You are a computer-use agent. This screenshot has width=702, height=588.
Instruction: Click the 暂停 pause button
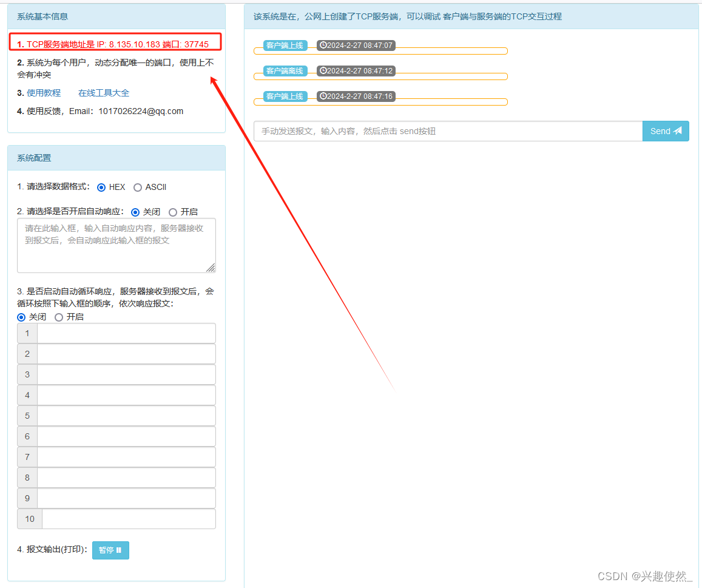tap(110, 550)
